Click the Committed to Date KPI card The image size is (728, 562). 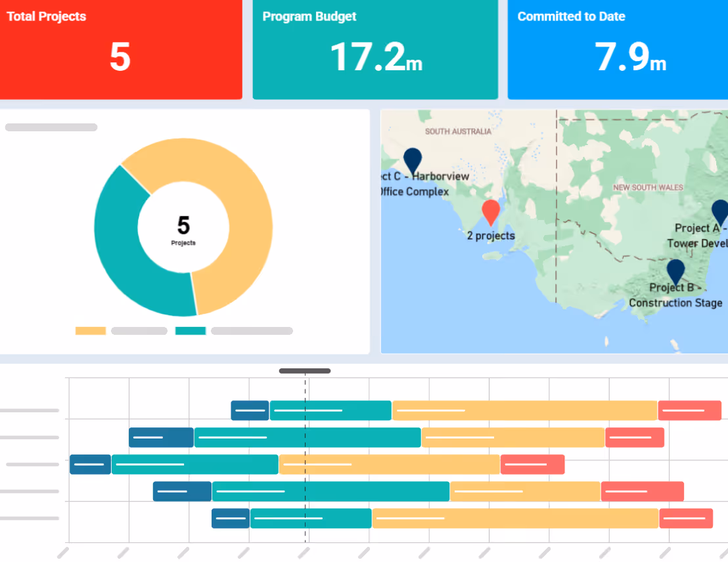(x=618, y=49)
